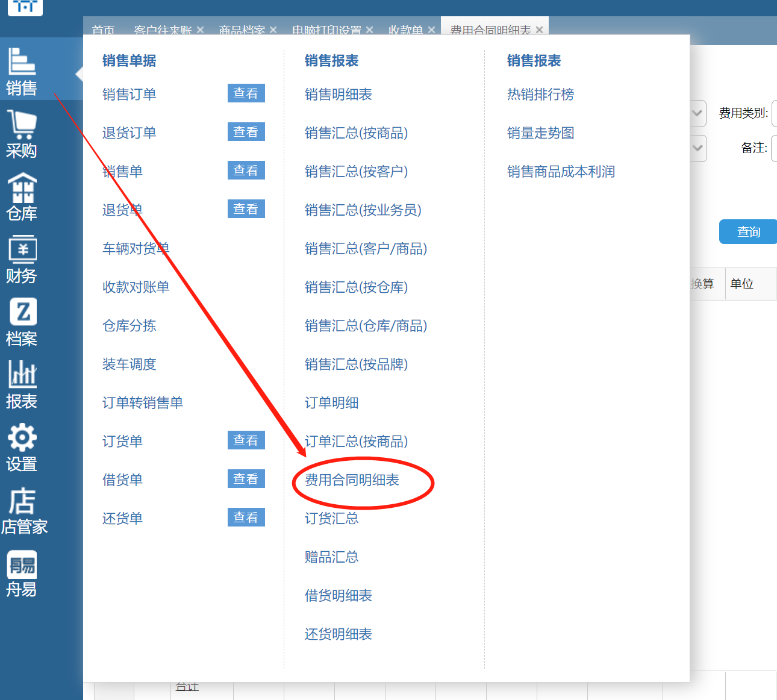777x700 pixels.
Task: Click 查看 button next to 销售单
Action: (246, 170)
